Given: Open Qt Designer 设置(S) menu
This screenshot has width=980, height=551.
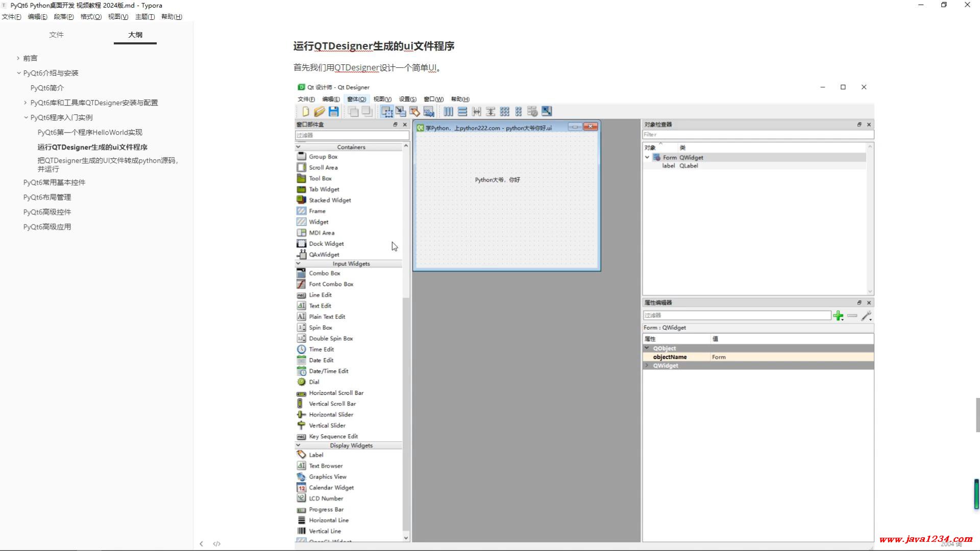Looking at the screenshot, I should [x=407, y=99].
